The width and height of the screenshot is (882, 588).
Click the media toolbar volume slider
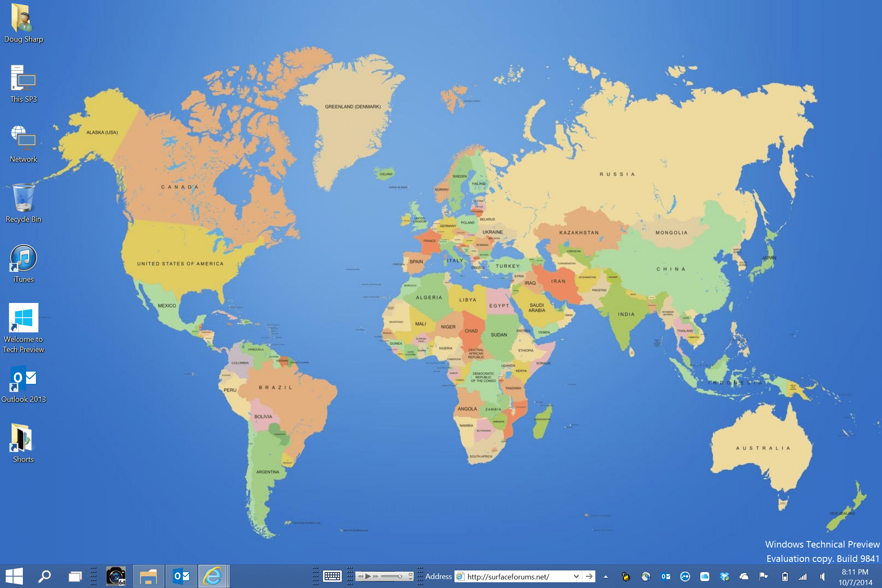(x=392, y=577)
